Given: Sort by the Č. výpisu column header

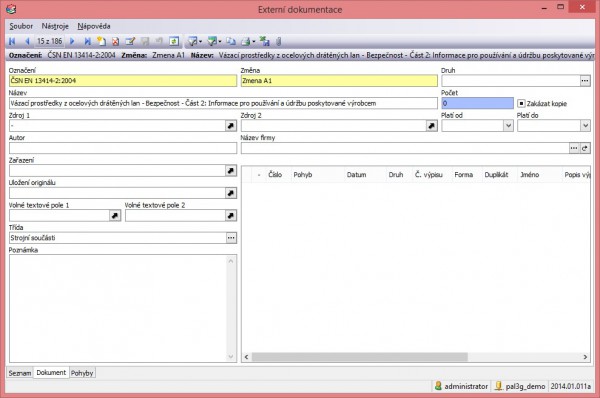Looking at the screenshot, I should (x=432, y=175).
